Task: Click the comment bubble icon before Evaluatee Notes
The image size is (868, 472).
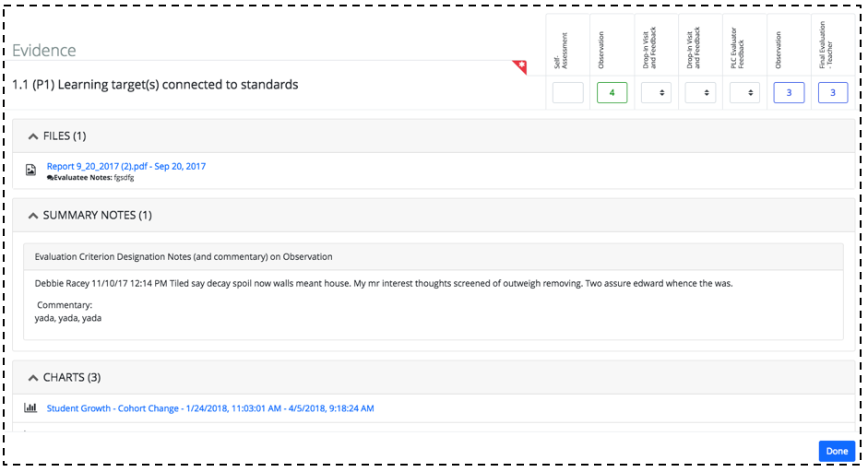Action: click(x=50, y=178)
